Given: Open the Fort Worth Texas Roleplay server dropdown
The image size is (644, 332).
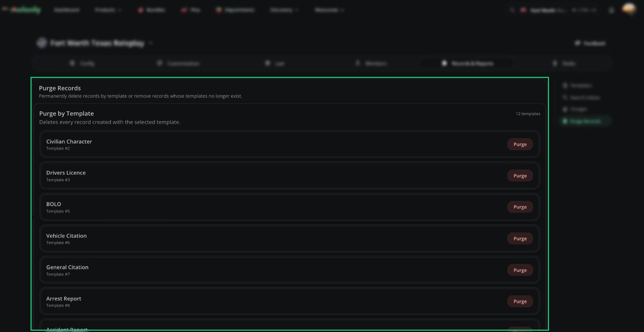Looking at the screenshot, I should (95, 43).
